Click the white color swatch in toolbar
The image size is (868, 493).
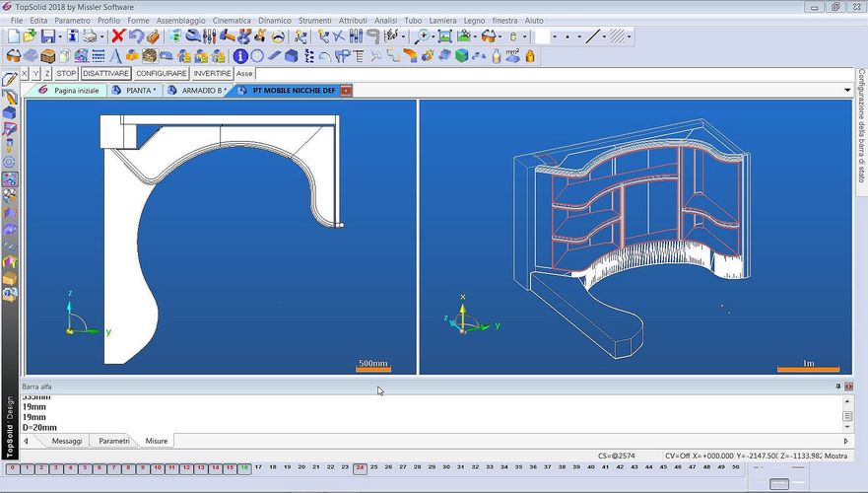(543, 36)
